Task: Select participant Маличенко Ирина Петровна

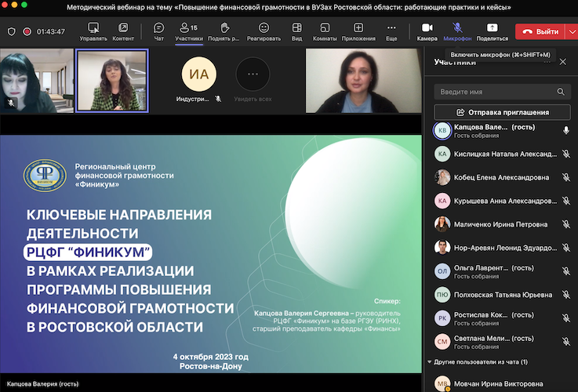Action: click(502, 224)
